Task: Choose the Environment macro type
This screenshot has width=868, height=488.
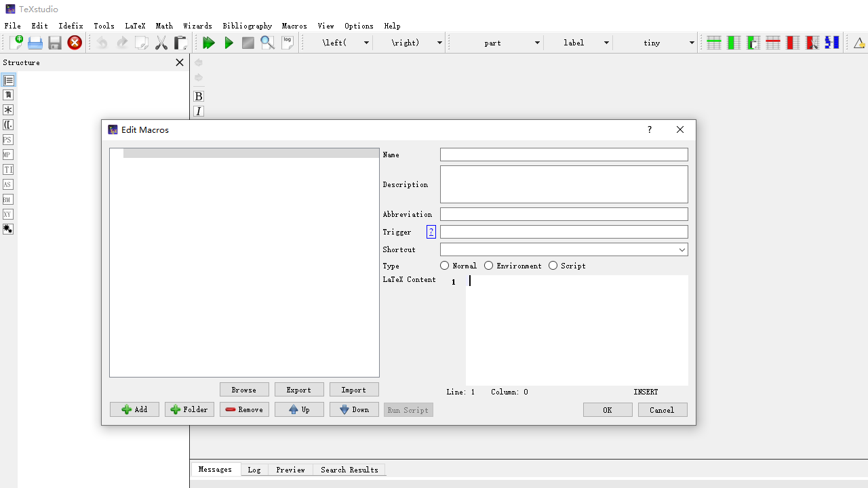Action: click(489, 265)
